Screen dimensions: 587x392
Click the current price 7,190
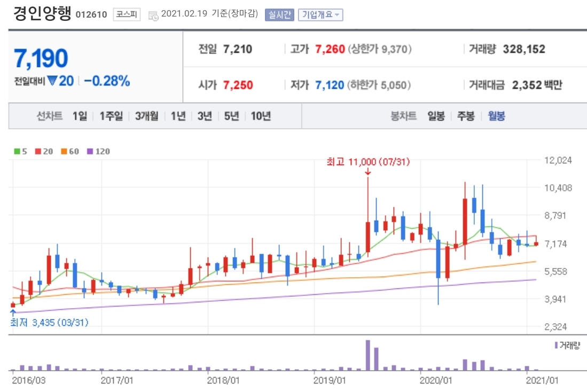[41, 58]
